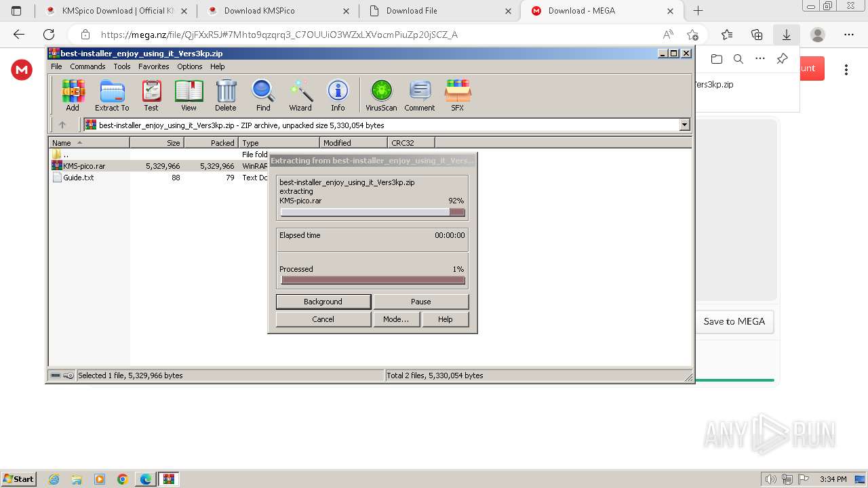Show archive Info icon

coord(338,95)
